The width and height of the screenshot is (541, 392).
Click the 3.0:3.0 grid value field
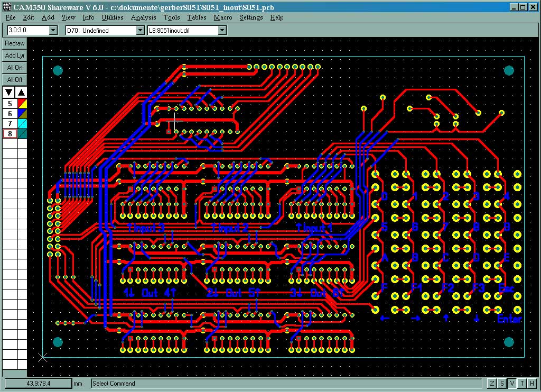click(29, 30)
